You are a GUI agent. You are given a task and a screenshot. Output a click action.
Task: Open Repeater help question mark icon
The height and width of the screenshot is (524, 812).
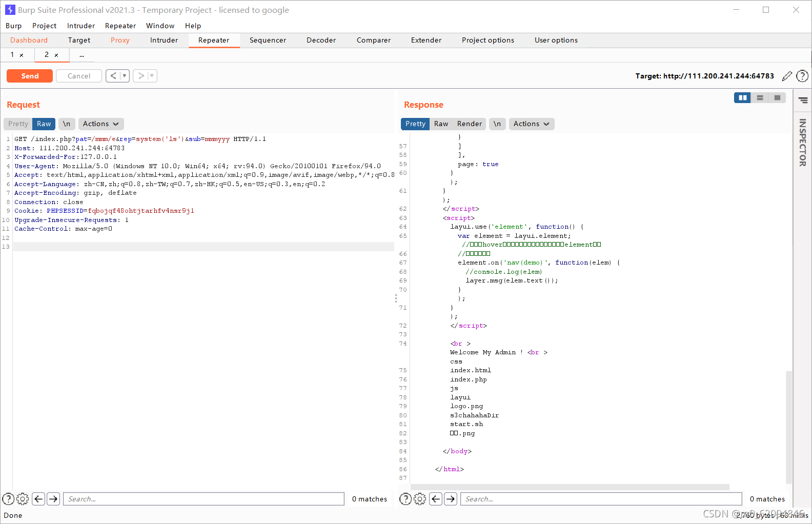click(802, 76)
